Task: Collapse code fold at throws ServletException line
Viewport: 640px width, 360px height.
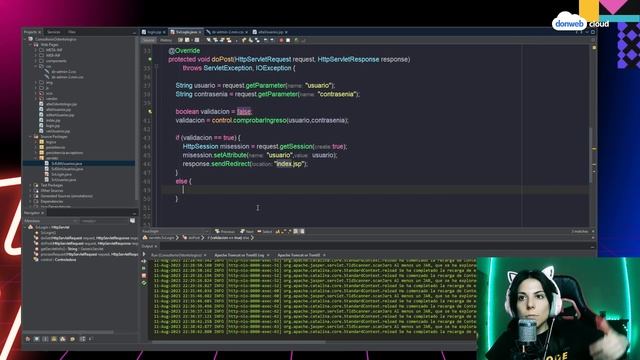Action: coord(157,68)
